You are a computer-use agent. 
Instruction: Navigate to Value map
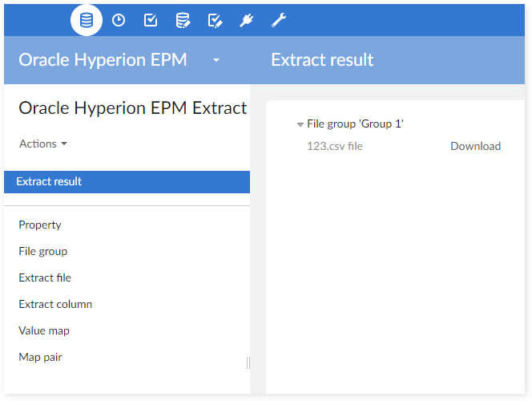tap(44, 330)
